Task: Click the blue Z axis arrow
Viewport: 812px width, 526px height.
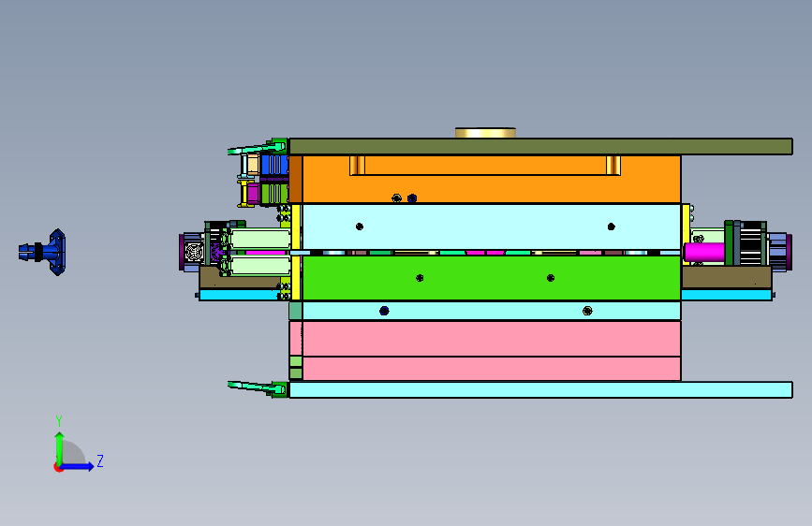Action: (x=78, y=466)
